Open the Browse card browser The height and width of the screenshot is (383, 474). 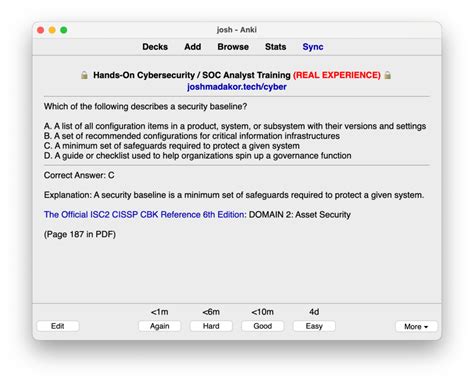click(233, 47)
